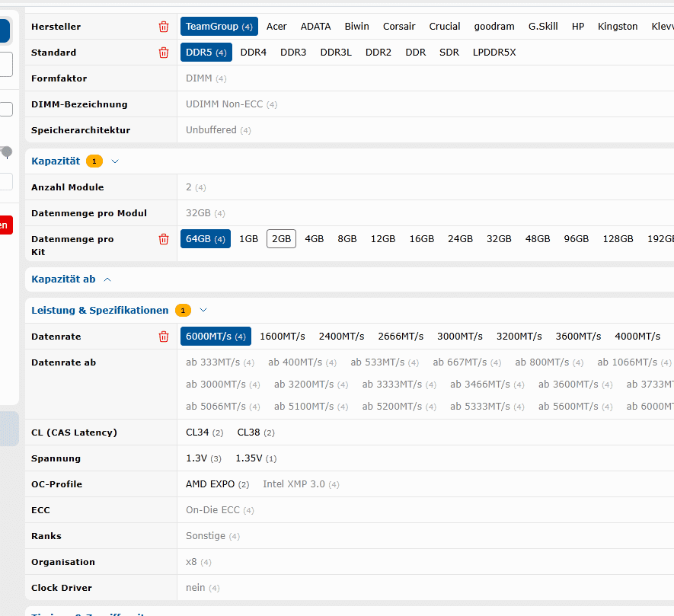Click the 'On-Die ECC' entry
The image size is (674, 616).
(x=219, y=510)
